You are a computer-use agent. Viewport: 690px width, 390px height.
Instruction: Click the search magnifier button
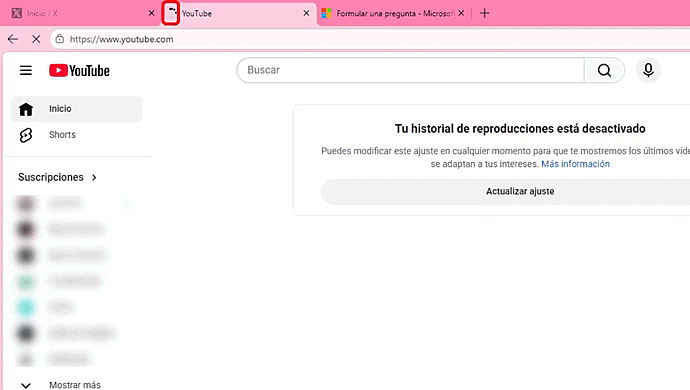[604, 70]
